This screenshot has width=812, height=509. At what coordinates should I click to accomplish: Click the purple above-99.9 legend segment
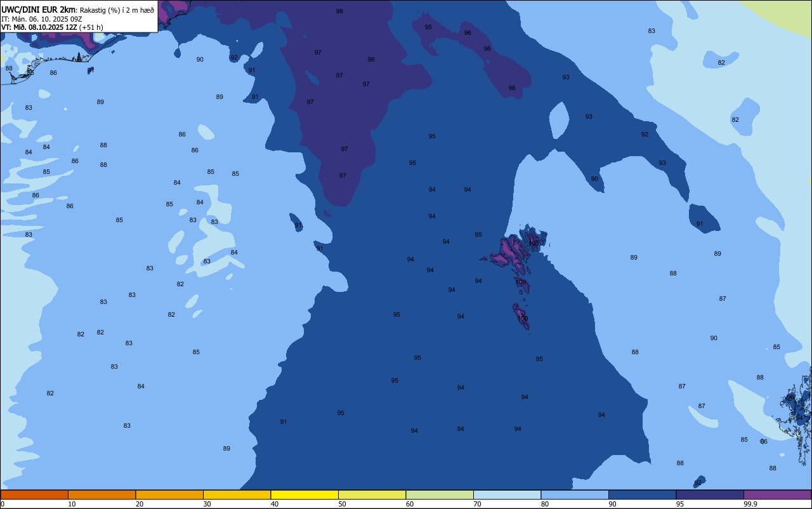(x=777, y=494)
